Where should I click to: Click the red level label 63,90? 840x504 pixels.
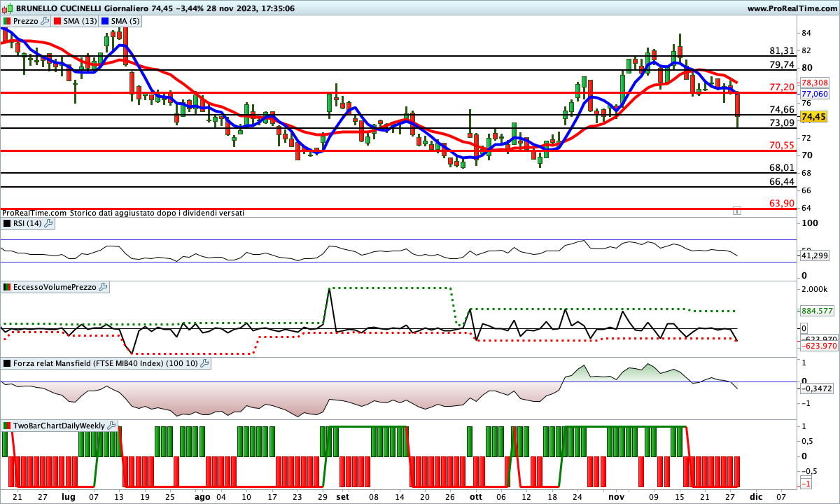[x=782, y=203]
